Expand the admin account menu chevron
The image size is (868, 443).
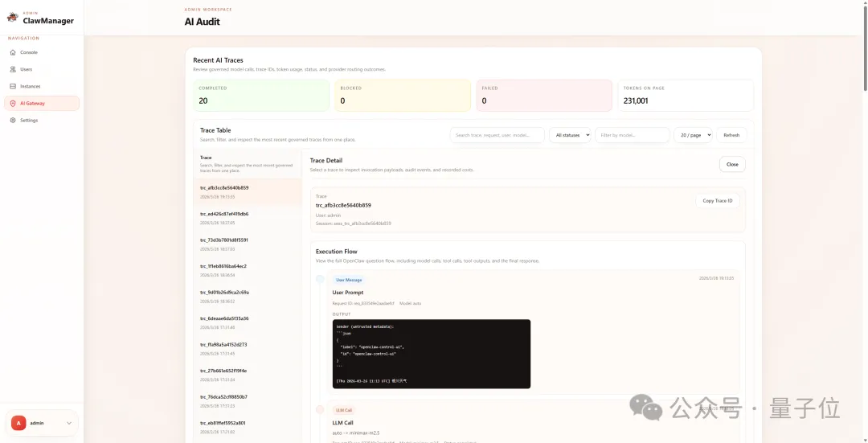coord(69,423)
